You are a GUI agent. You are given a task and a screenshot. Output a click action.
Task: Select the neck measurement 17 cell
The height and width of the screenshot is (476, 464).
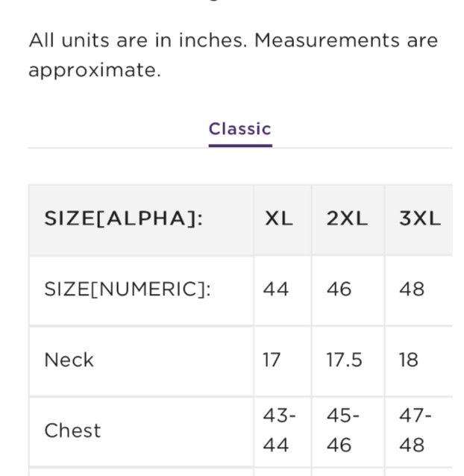[272, 360]
